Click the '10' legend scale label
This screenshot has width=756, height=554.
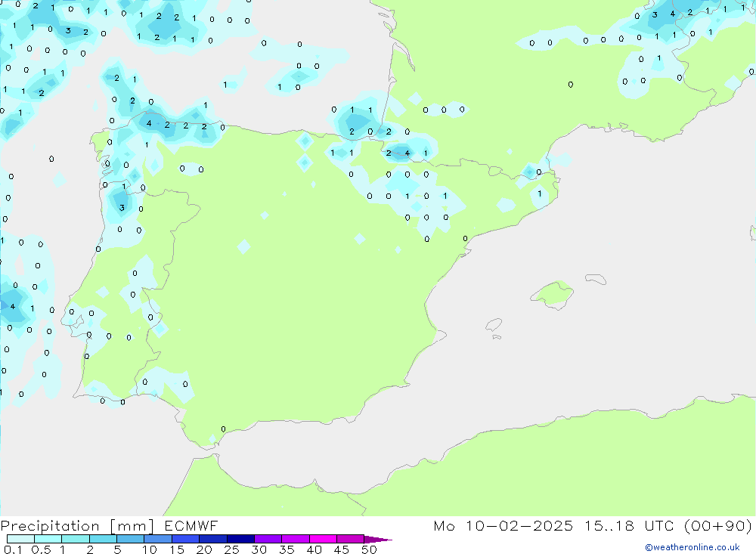[149, 549]
